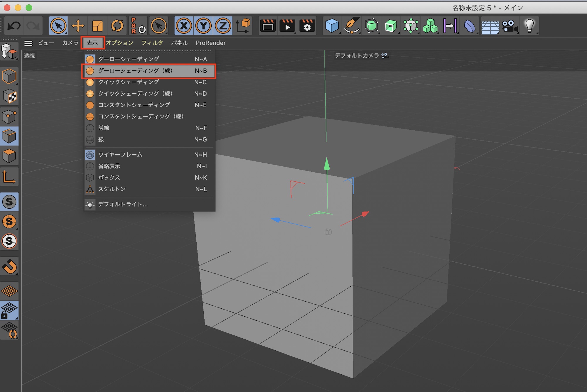Add a Light object with bulb icon
The height and width of the screenshot is (392, 587).
coord(529,26)
